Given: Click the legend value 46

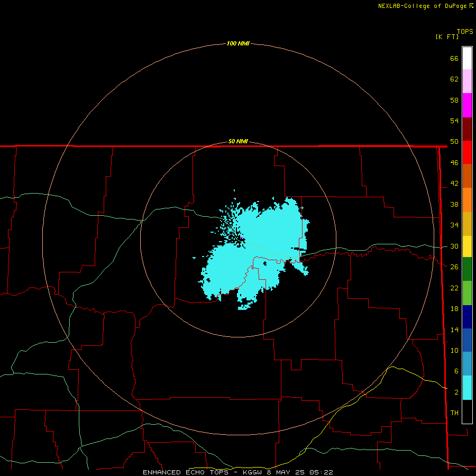Looking at the screenshot, I should (454, 163).
